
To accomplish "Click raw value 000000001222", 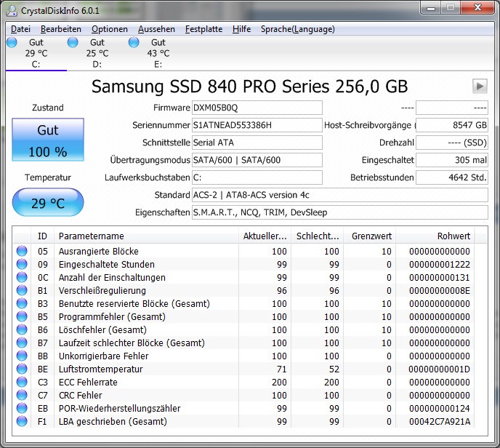I will click(x=440, y=264).
